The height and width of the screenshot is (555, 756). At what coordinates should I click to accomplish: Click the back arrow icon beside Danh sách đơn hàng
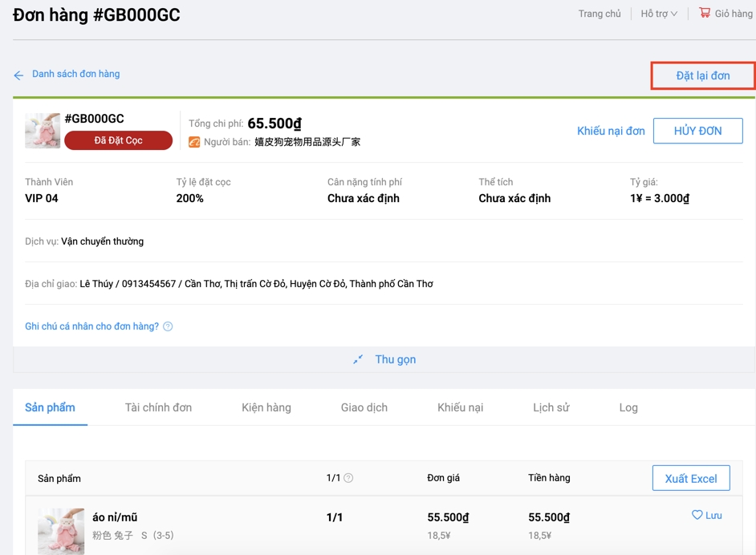(x=18, y=75)
